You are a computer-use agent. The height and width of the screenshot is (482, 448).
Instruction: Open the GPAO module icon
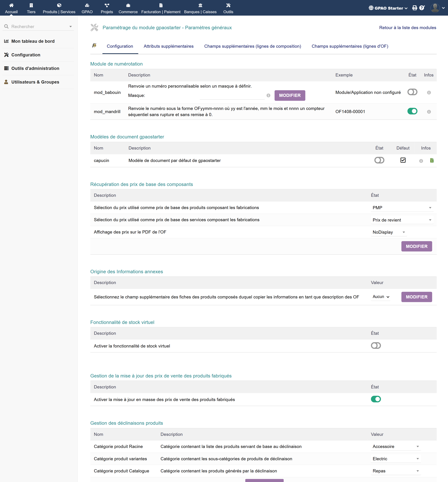pos(87,5)
